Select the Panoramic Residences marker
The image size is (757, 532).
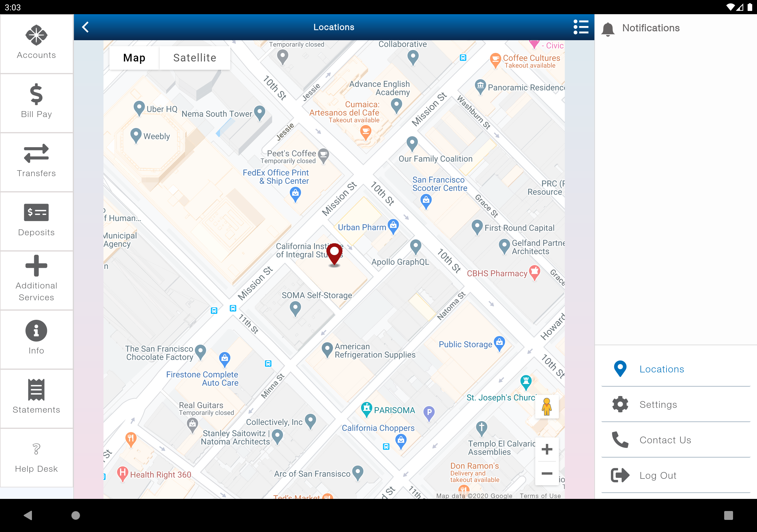[481, 87]
